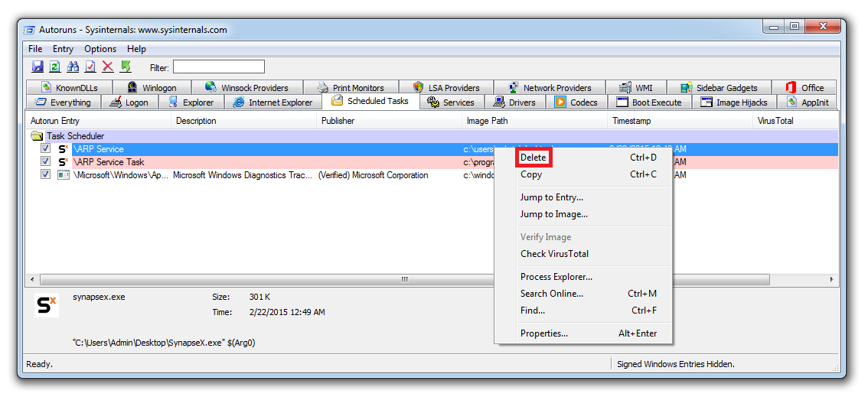Viewport: 868px width, 400px height.
Task: Click the Find binoculars toolbar icon
Action: click(73, 67)
